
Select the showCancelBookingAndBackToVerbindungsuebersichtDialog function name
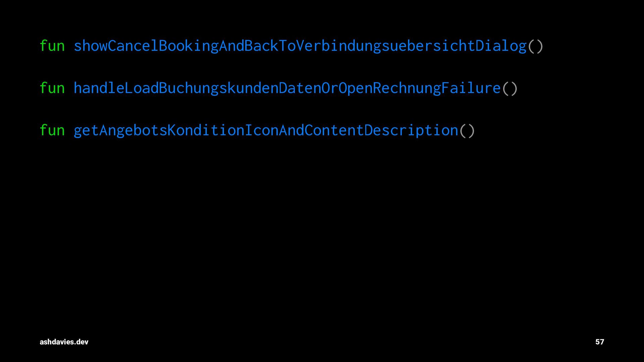pos(300,46)
